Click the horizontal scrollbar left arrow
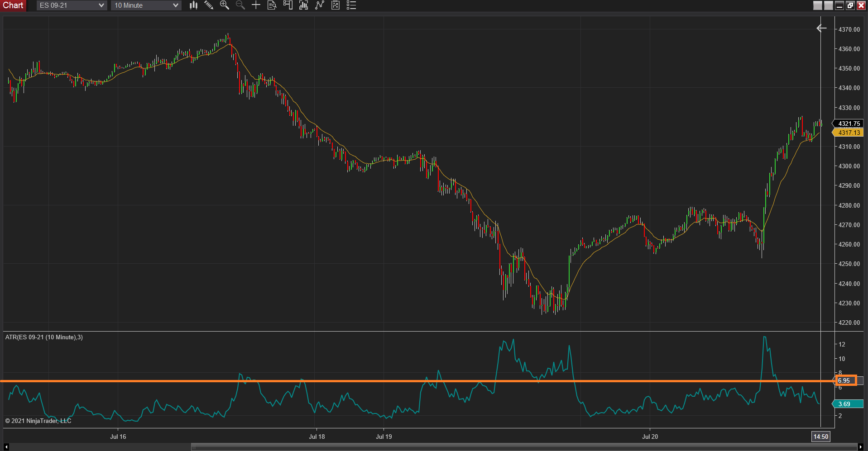This screenshot has width=868, height=451. tap(6, 447)
